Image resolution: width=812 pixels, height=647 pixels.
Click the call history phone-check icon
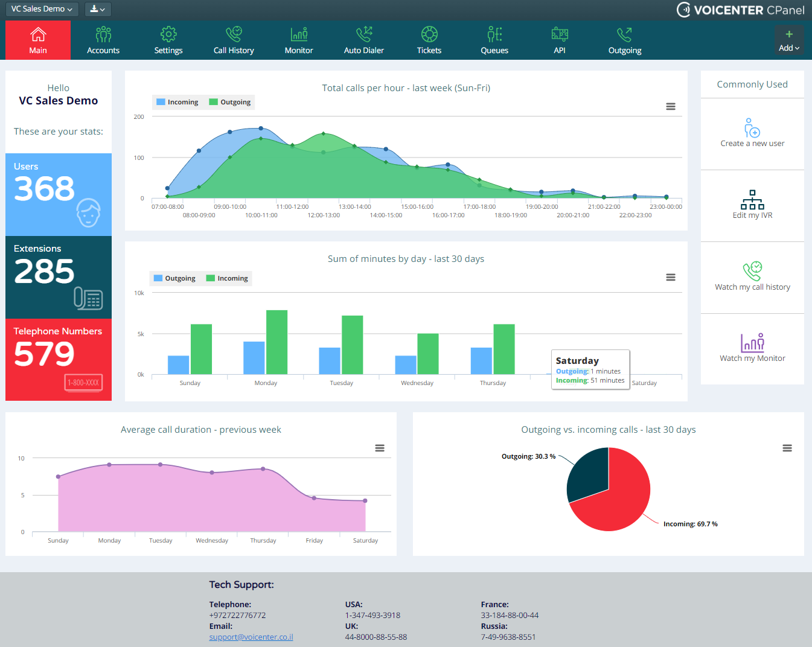click(x=752, y=271)
